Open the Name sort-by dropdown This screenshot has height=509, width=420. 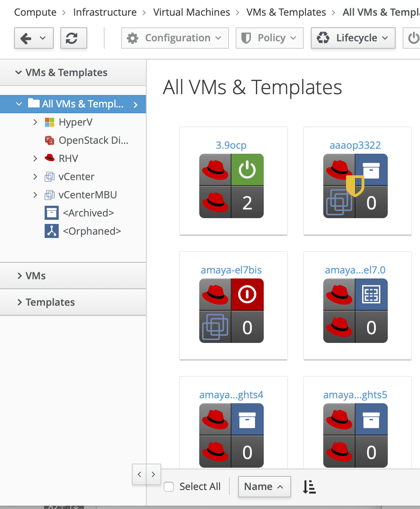(264, 487)
